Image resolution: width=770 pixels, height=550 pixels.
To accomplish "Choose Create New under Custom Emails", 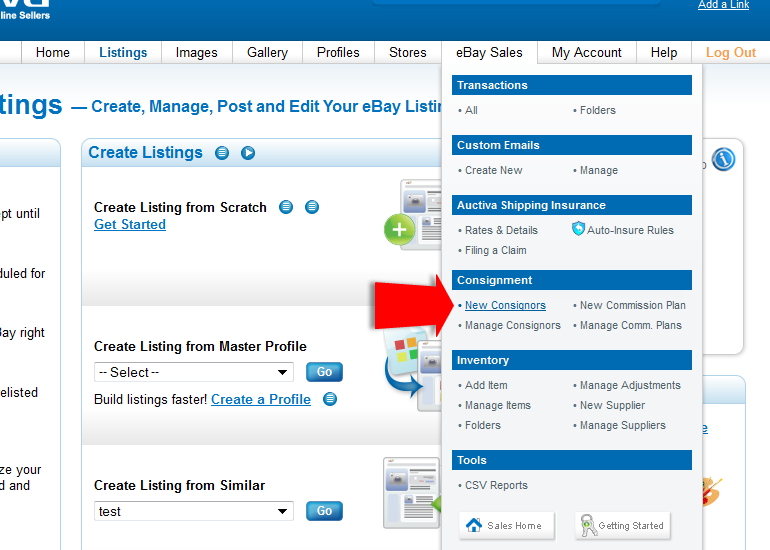I will [x=494, y=170].
